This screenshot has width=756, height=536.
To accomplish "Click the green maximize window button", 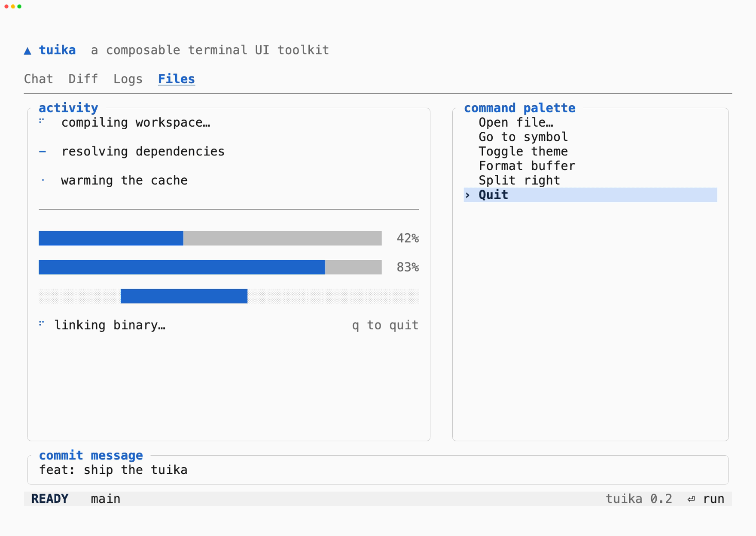I will (19, 6).
